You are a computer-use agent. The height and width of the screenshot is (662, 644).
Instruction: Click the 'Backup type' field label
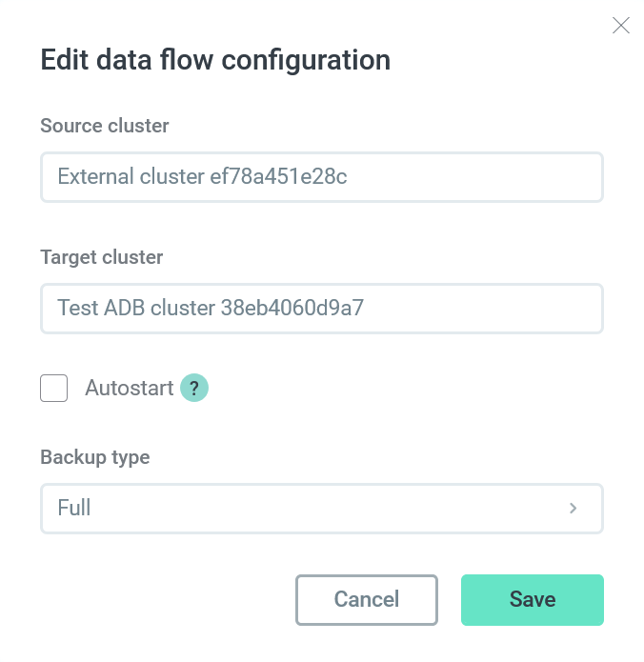95,457
